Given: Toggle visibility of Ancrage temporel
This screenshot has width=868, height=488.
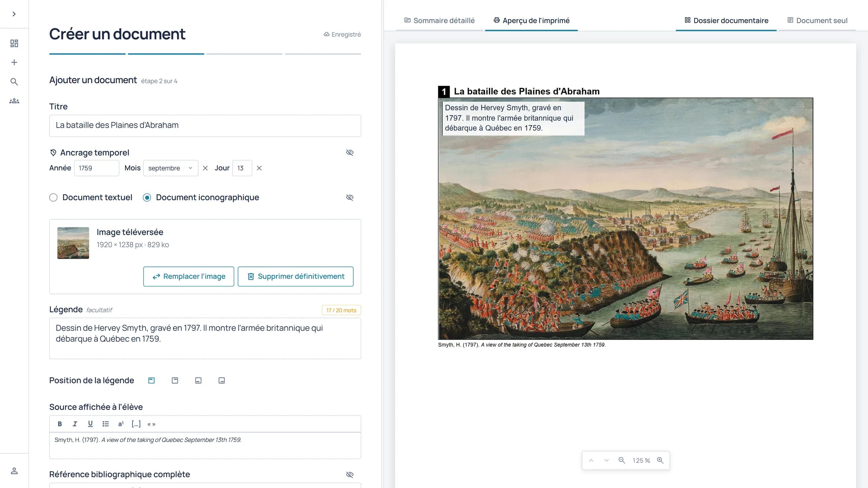Looking at the screenshot, I should 350,152.
